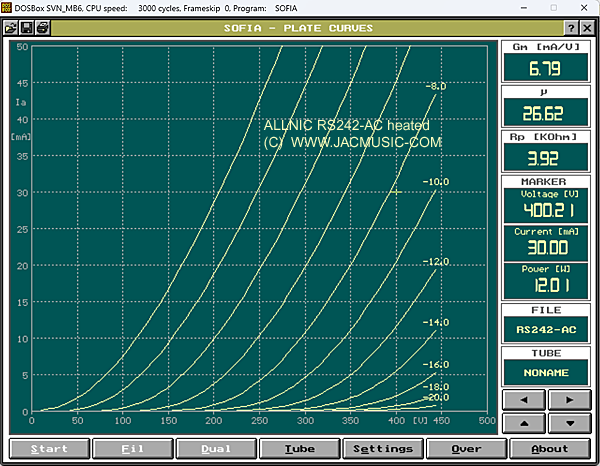Select the FILE name field RS242-AC
The height and width of the screenshot is (466, 600).
tap(546, 328)
